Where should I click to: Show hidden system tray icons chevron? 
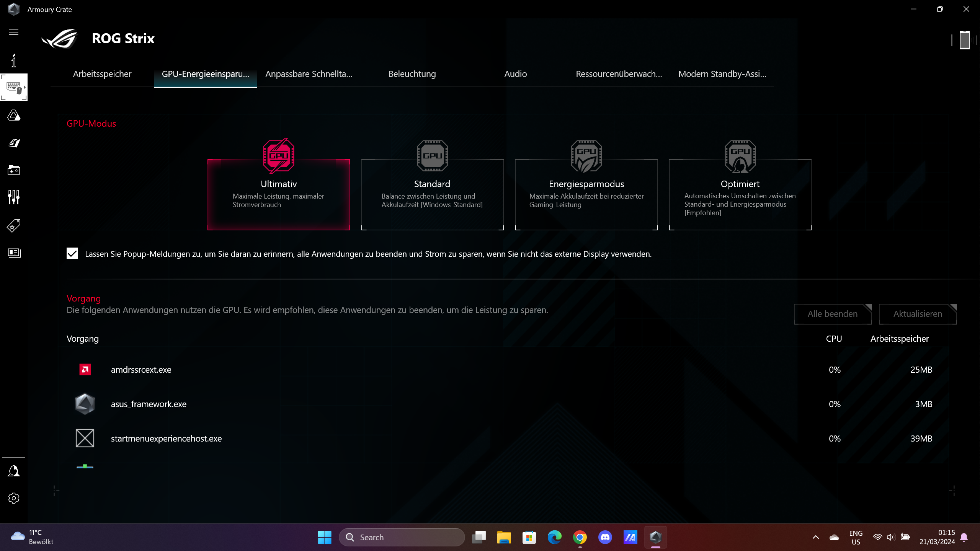pos(816,537)
